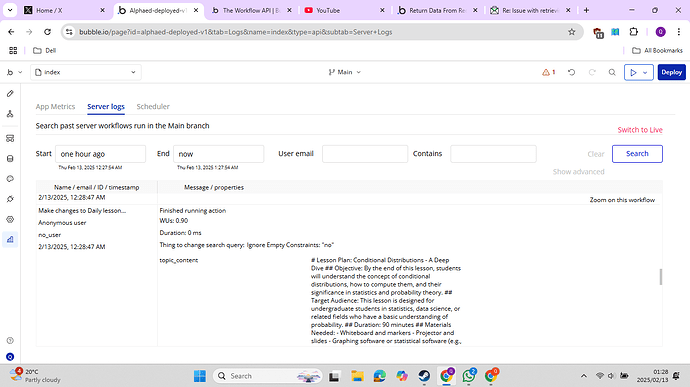Go back in browser history
Image resolution: width=690 pixels, height=387 pixels.
click(11, 32)
